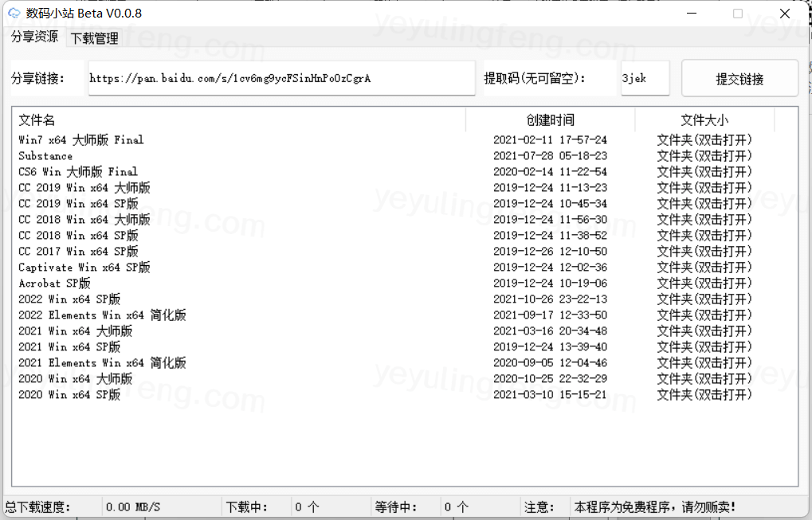Click the date 2019-12-24 13-39-40
This screenshot has width=812, height=520.
[550, 346]
